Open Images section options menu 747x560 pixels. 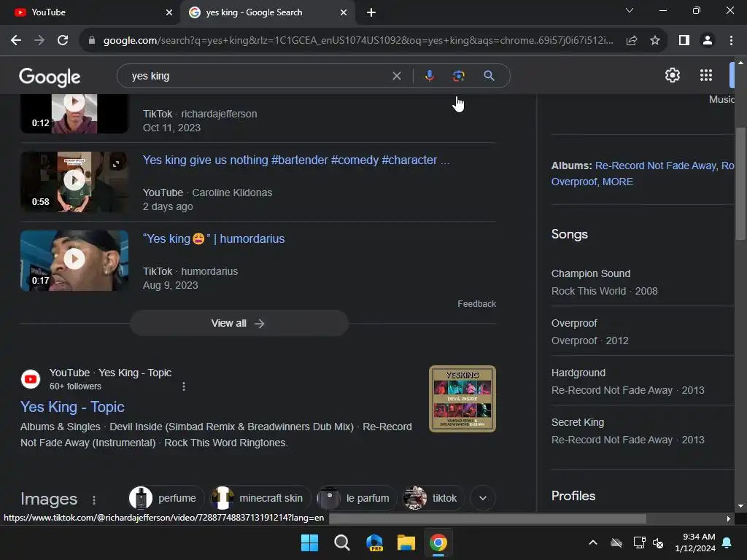click(94, 499)
